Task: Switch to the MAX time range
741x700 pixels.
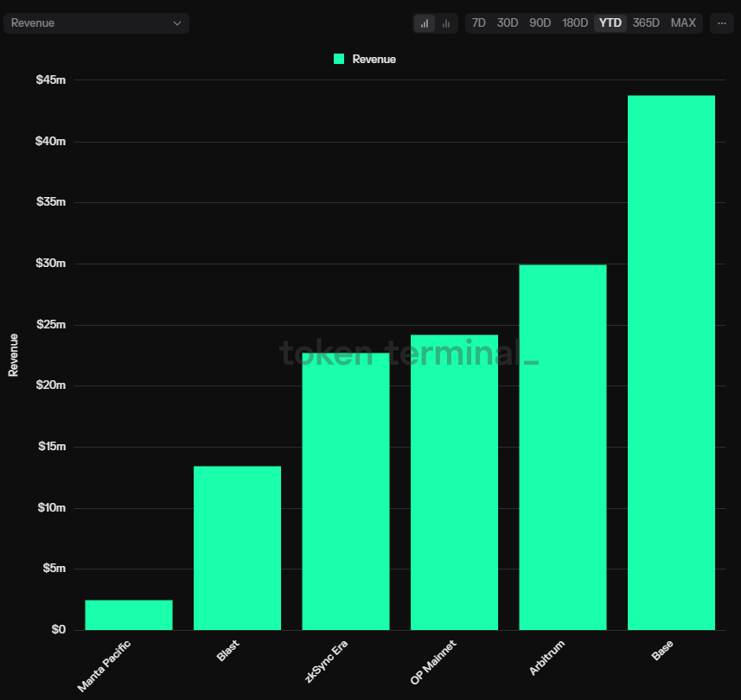Action: pos(683,23)
